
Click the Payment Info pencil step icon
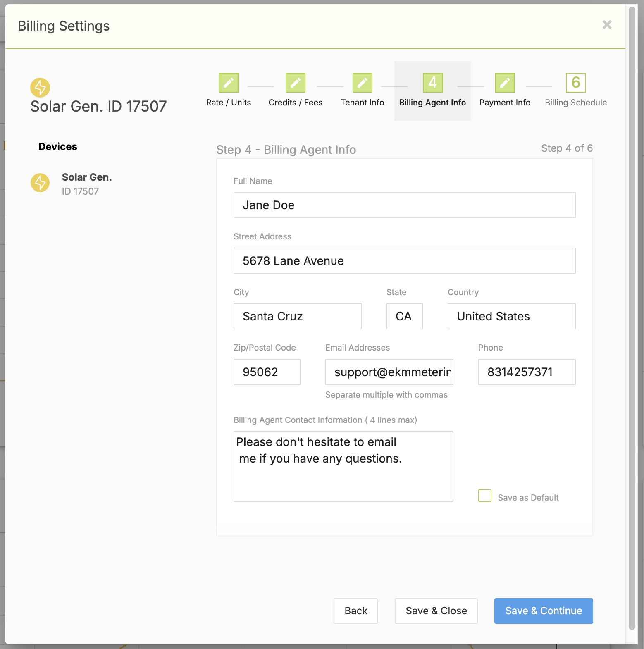[x=505, y=83]
